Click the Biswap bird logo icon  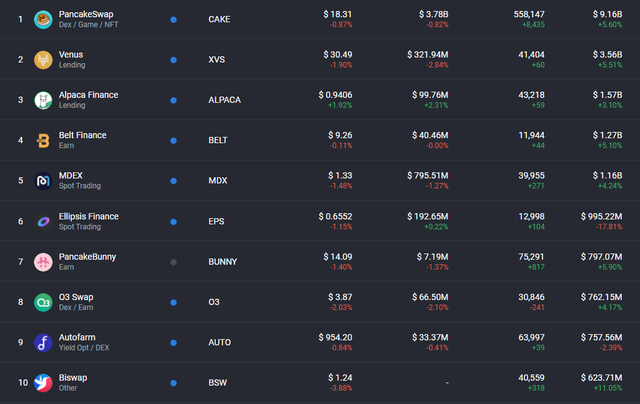click(x=43, y=383)
